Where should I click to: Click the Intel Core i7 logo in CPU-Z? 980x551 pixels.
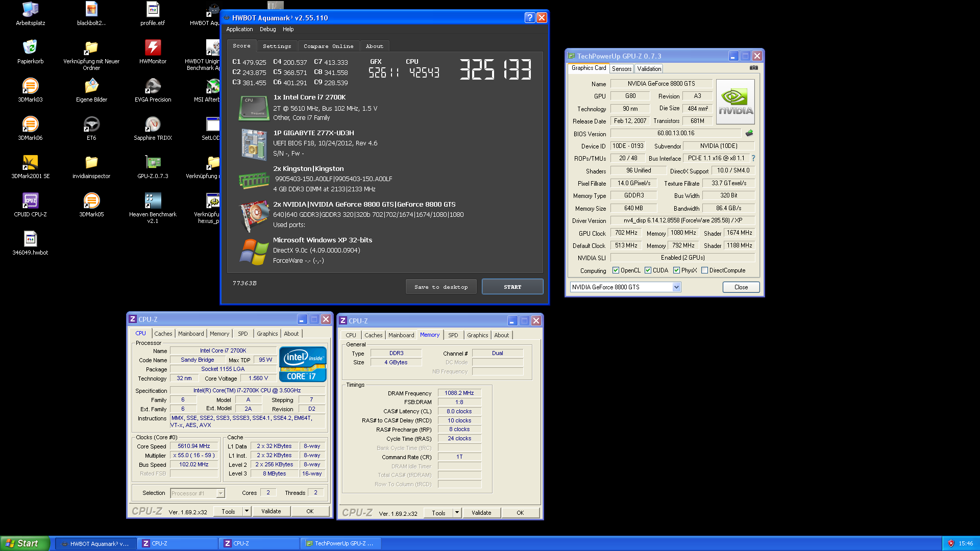303,364
